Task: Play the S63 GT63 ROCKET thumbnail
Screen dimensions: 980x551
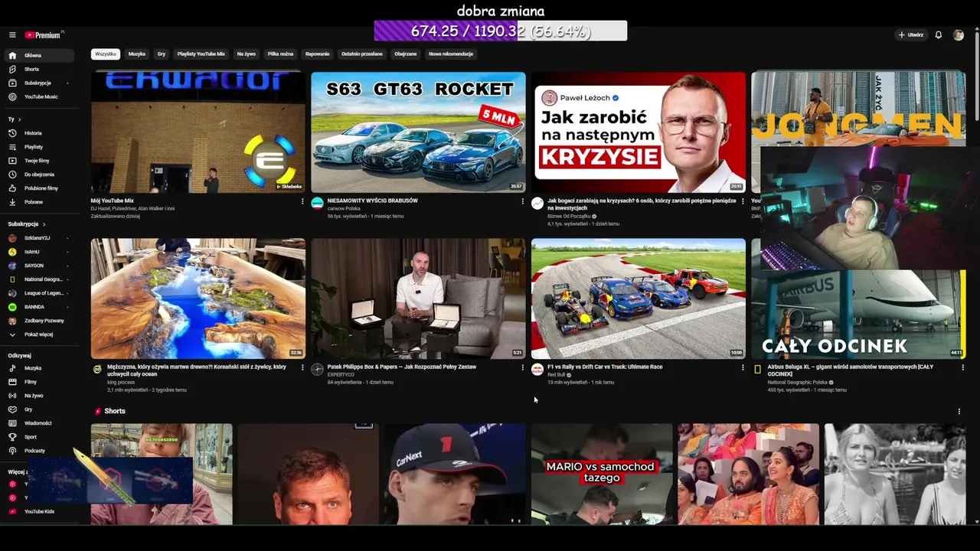Action: coord(418,132)
